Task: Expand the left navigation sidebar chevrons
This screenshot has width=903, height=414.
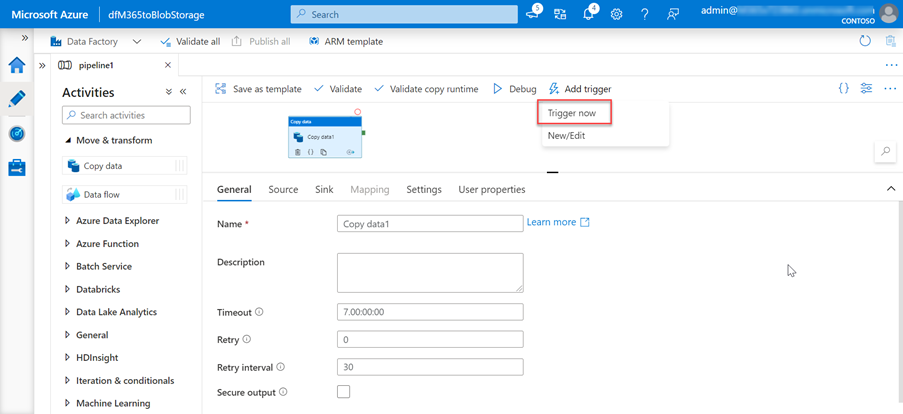Action: click(x=25, y=37)
